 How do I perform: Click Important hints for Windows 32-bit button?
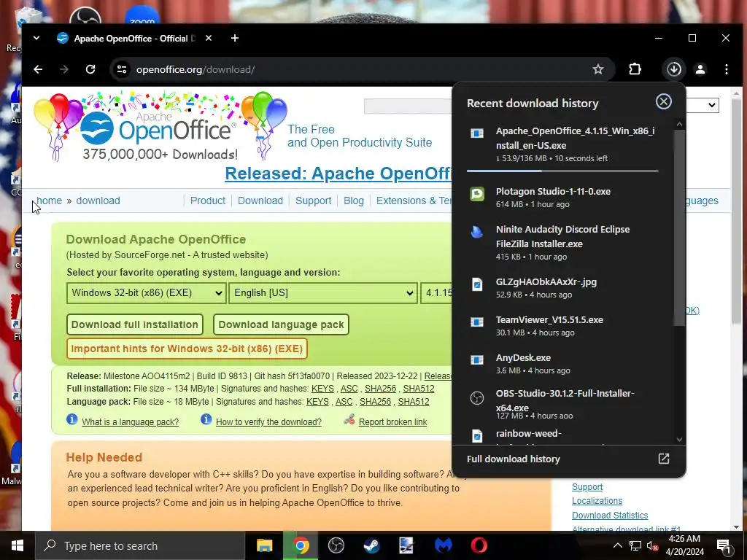[x=187, y=349]
